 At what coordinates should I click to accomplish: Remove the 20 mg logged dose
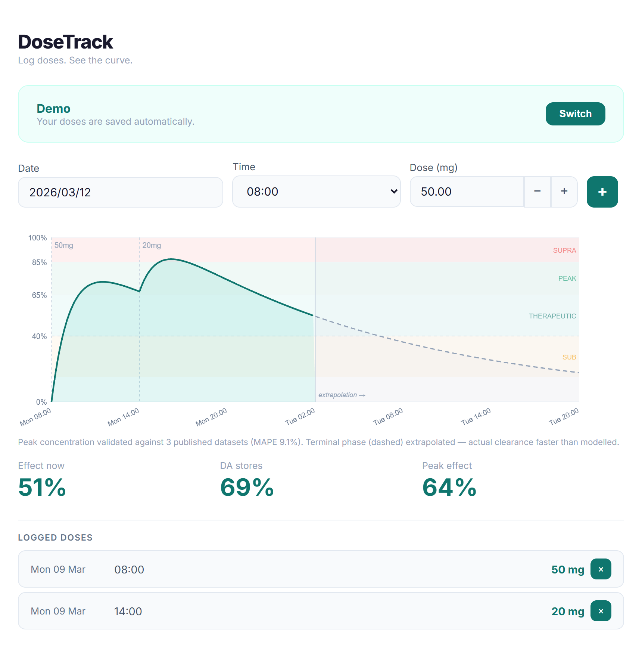point(601,611)
